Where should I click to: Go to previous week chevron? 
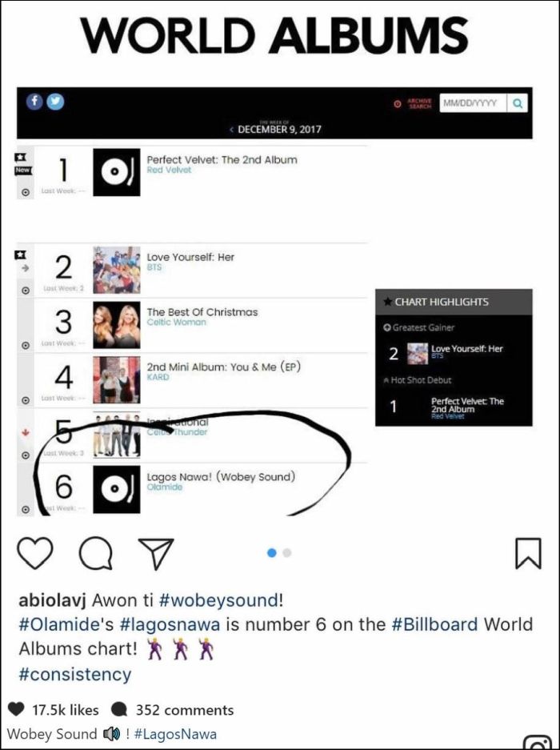tap(231, 130)
